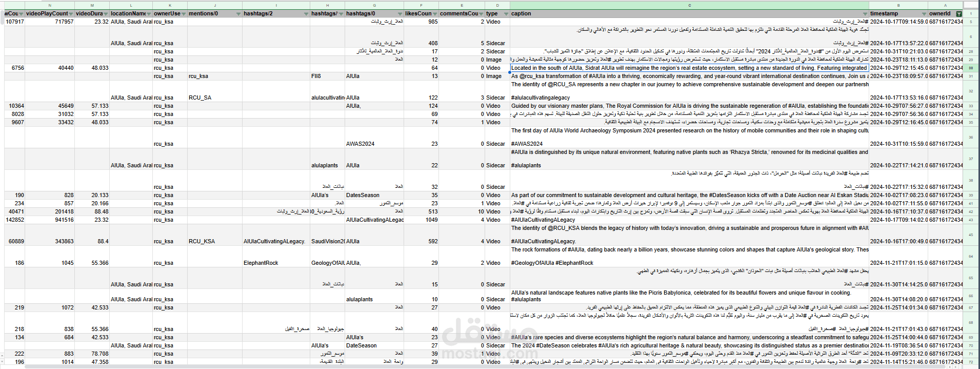Select the cell containing RCU_KSA
The width and height of the screenshot is (980, 369).
[215, 235]
